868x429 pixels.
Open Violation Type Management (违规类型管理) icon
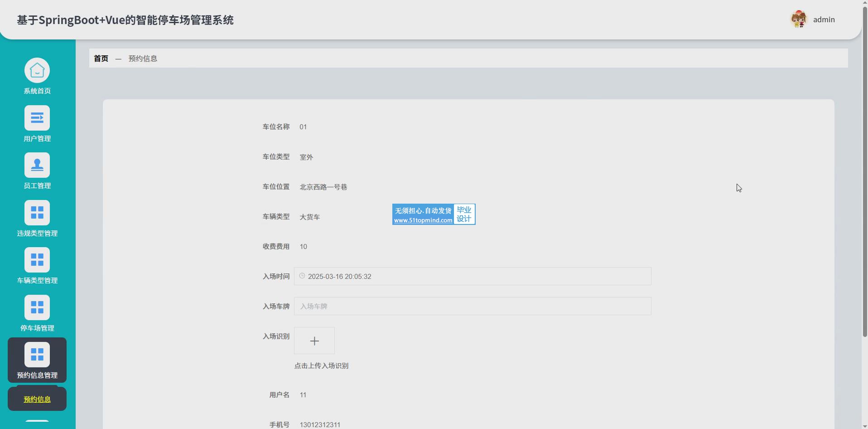pos(37,213)
